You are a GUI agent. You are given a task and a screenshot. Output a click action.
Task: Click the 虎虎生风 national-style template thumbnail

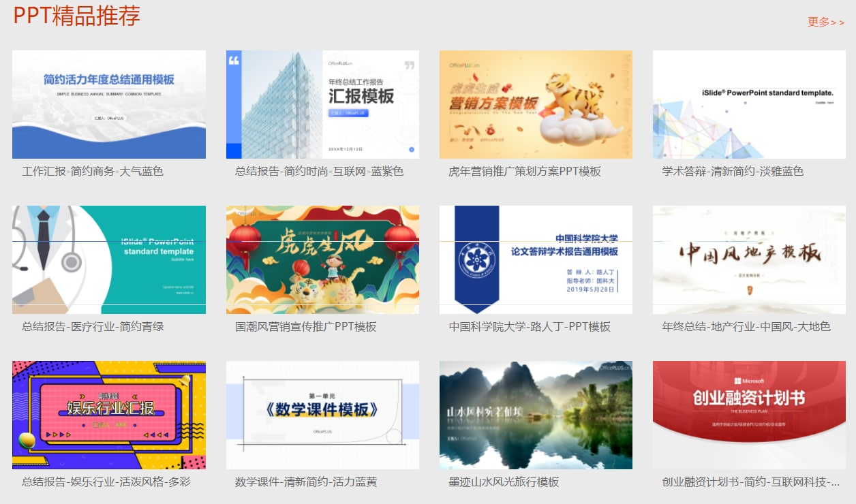point(322,259)
